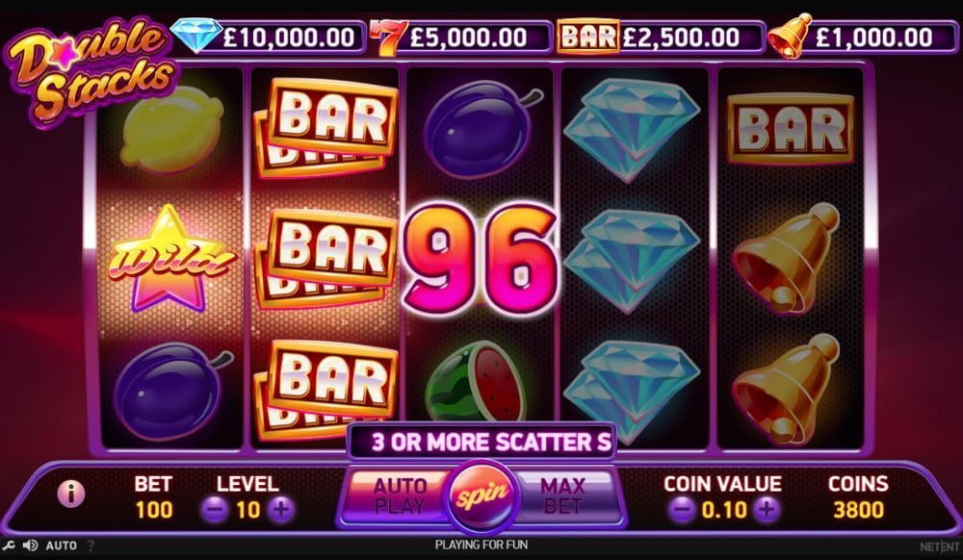
Task: Click the Wild star symbol
Action: pos(172,259)
